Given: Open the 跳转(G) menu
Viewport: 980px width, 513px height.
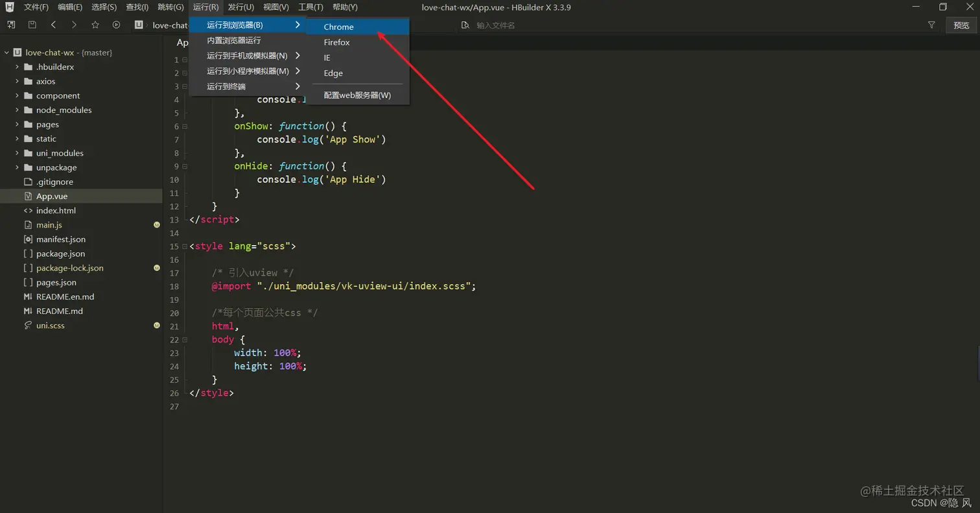Looking at the screenshot, I should tap(170, 7).
